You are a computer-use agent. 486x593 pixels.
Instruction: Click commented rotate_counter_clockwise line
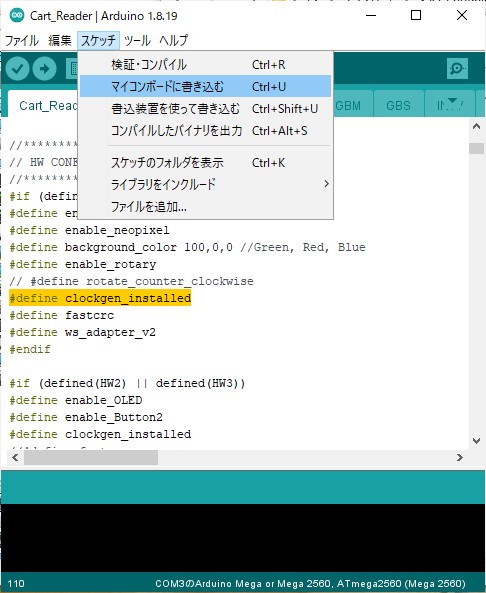click(131, 281)
